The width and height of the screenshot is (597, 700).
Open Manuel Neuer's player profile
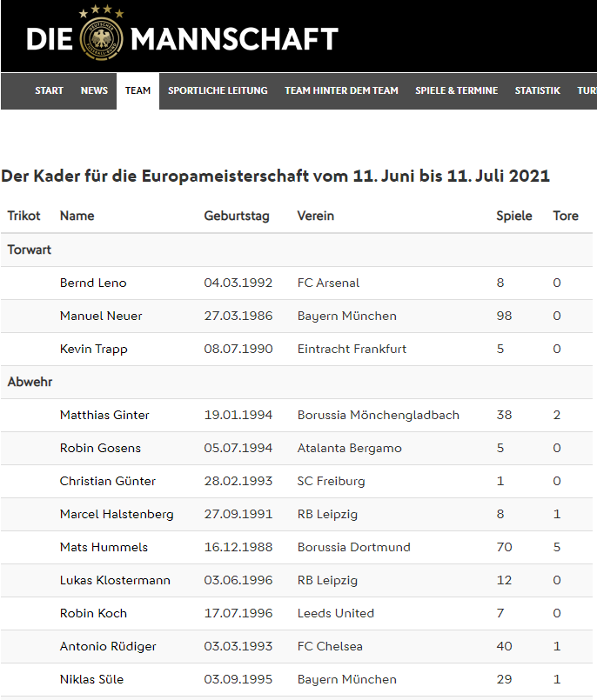pos(101,316)
